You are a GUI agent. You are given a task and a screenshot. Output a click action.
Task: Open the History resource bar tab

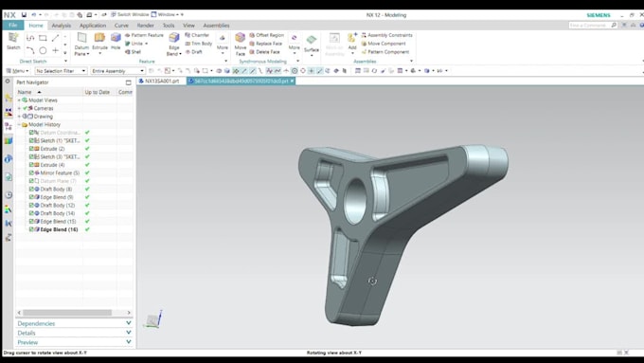pos(9,195)
